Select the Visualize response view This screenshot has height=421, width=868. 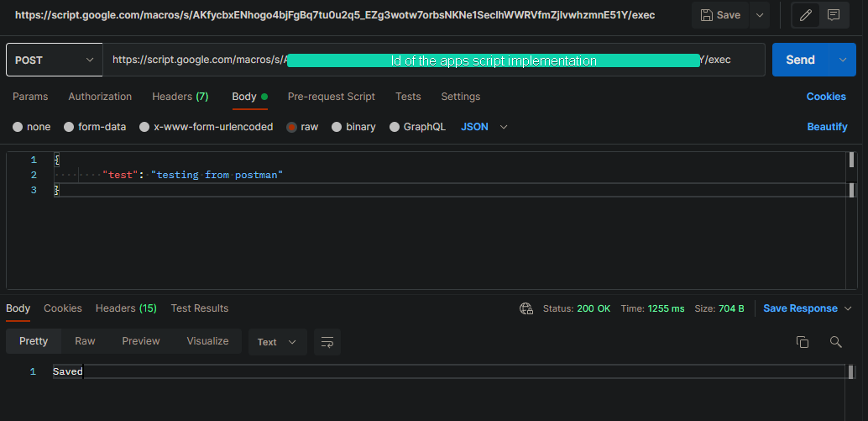coord(207,341)
